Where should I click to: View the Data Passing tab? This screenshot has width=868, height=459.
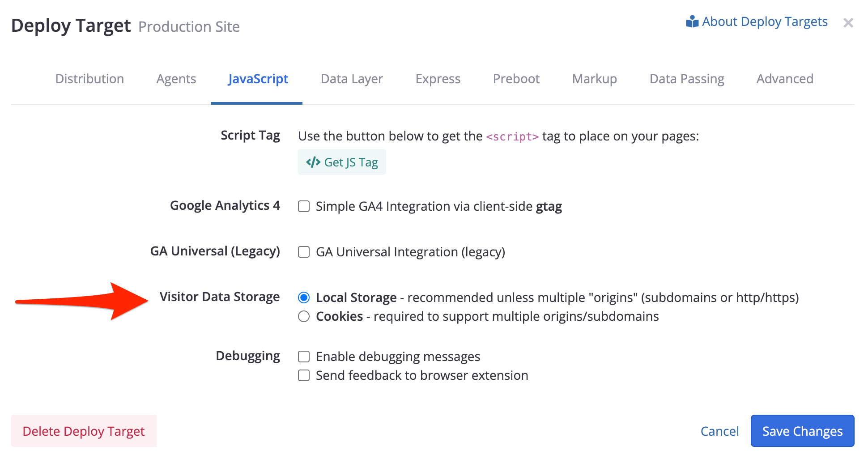coord(687,79)
